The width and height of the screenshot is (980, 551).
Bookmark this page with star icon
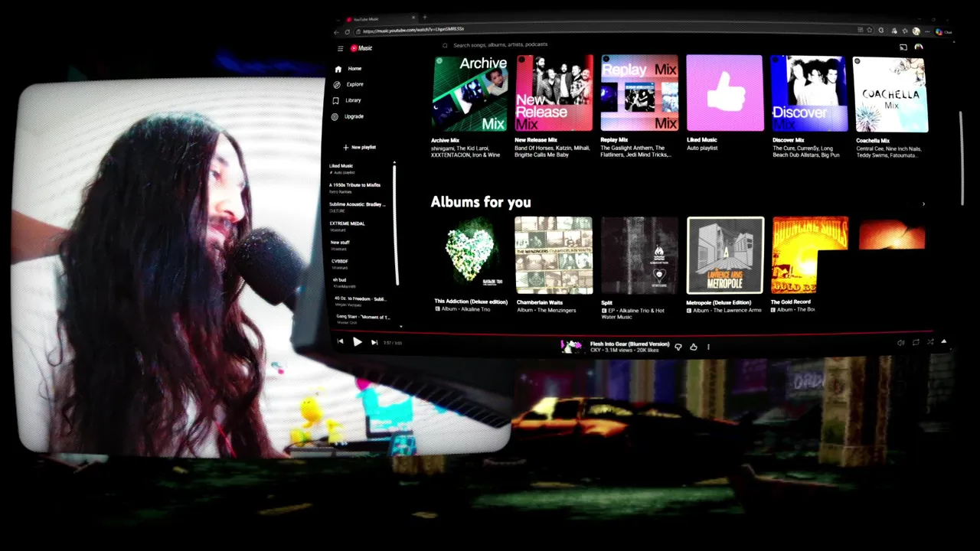coord(870,30)
